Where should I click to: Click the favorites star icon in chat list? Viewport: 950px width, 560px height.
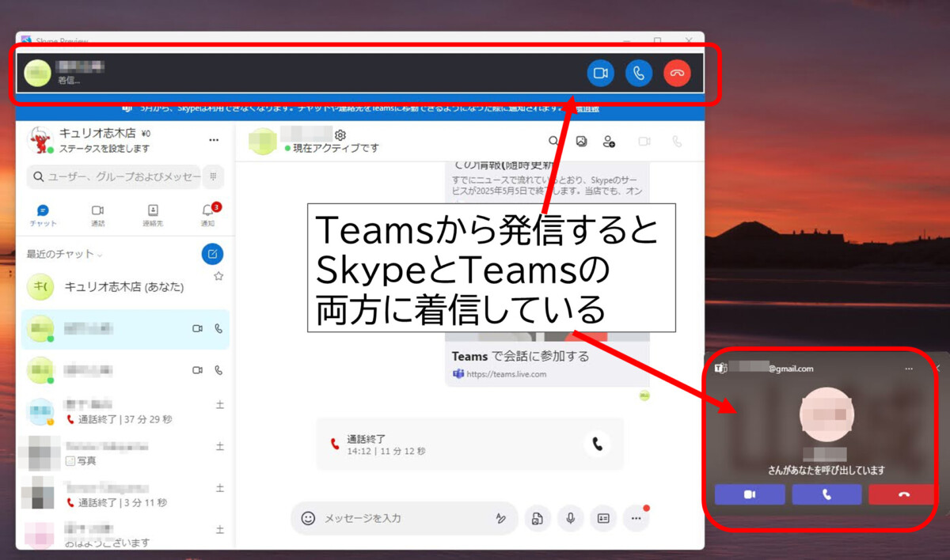pos(218,276)
